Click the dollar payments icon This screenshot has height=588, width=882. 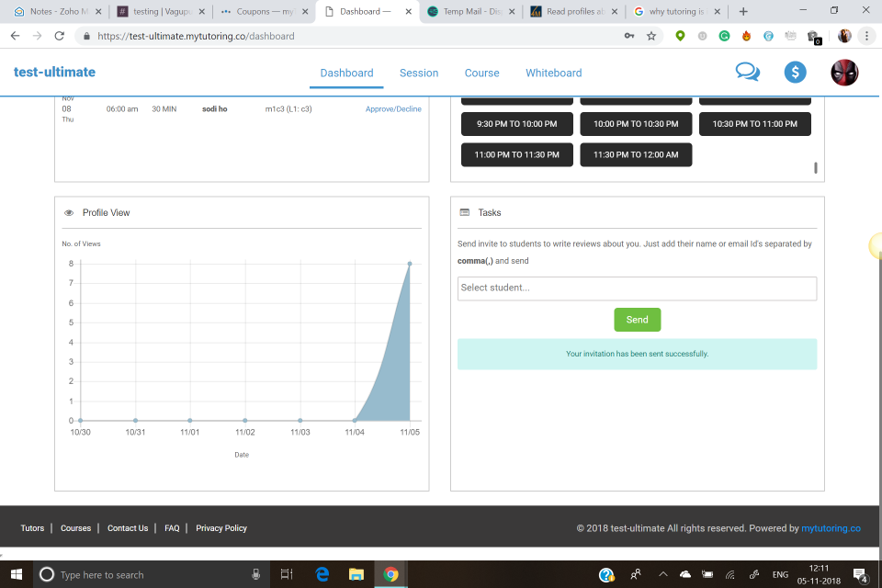[x=795, y=72]
